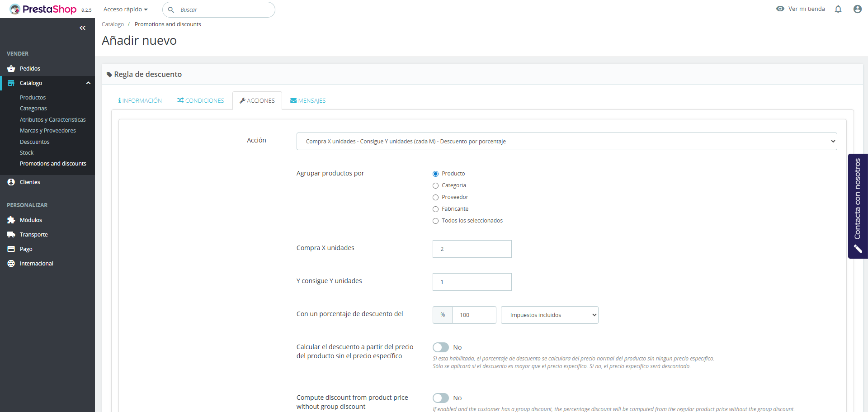The width and height of the screenshot is (868, 412).
Task: Collapse the sidebar with double-chevron icon
Action: 82,28
